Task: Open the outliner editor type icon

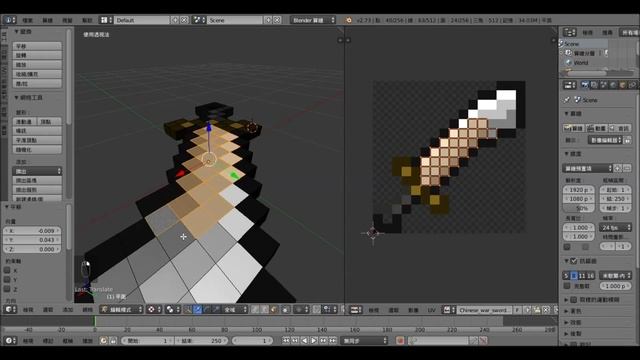Action: pyautogui.click(x=570, y=32)
